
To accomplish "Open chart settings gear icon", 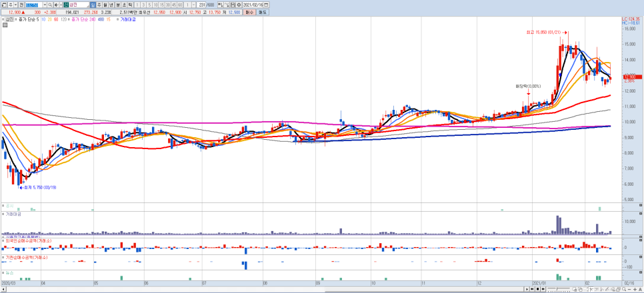I will [239, 5].
